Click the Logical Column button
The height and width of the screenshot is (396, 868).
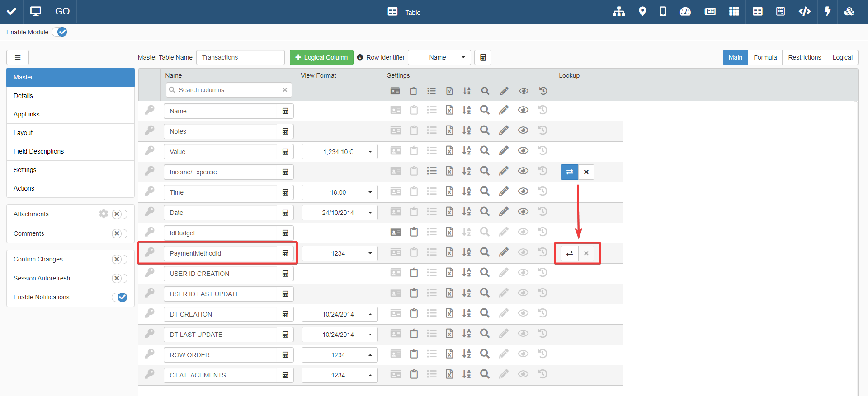click(321, 57)
